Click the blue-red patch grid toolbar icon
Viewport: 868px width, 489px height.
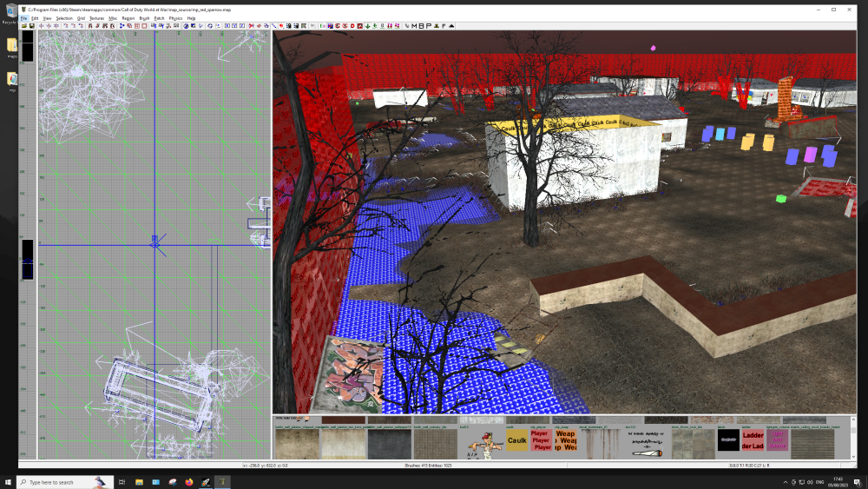[330, 25]
